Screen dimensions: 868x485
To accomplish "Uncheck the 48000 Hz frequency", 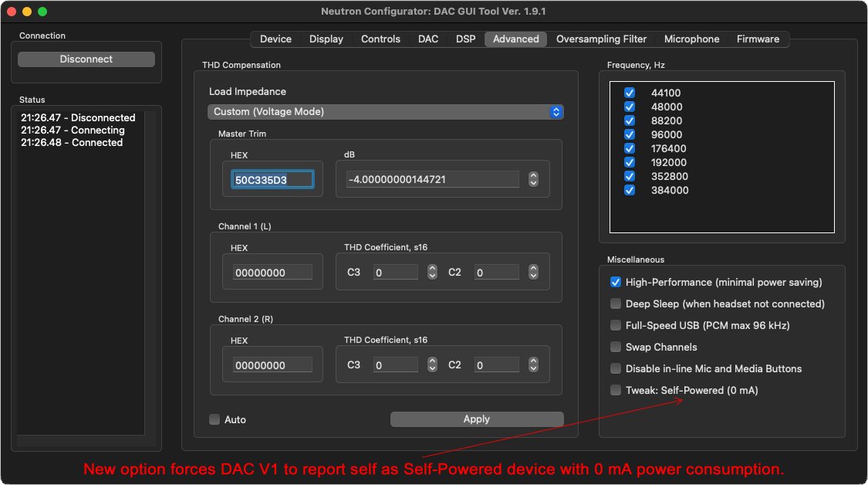I will tap(630, 107).
